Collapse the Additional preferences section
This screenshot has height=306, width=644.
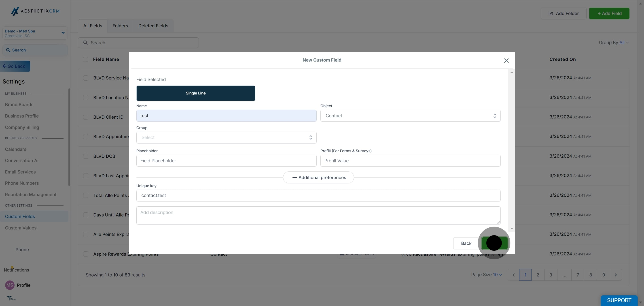click(318, 177)
